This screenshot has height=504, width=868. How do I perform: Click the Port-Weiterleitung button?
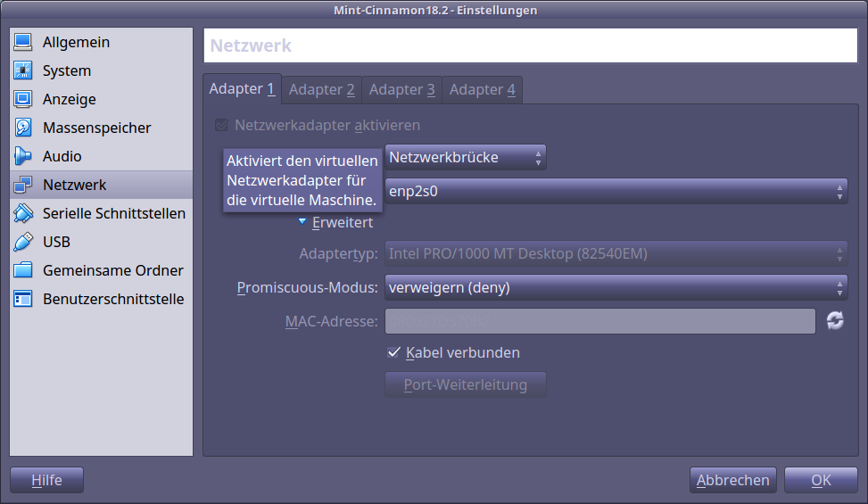[x=465, y=384]
